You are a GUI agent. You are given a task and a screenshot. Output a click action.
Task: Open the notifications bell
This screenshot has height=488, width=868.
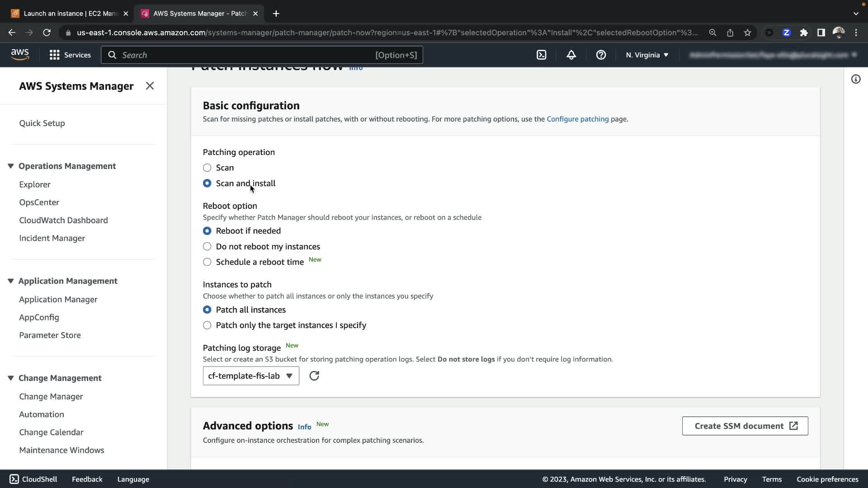(571, 55)
